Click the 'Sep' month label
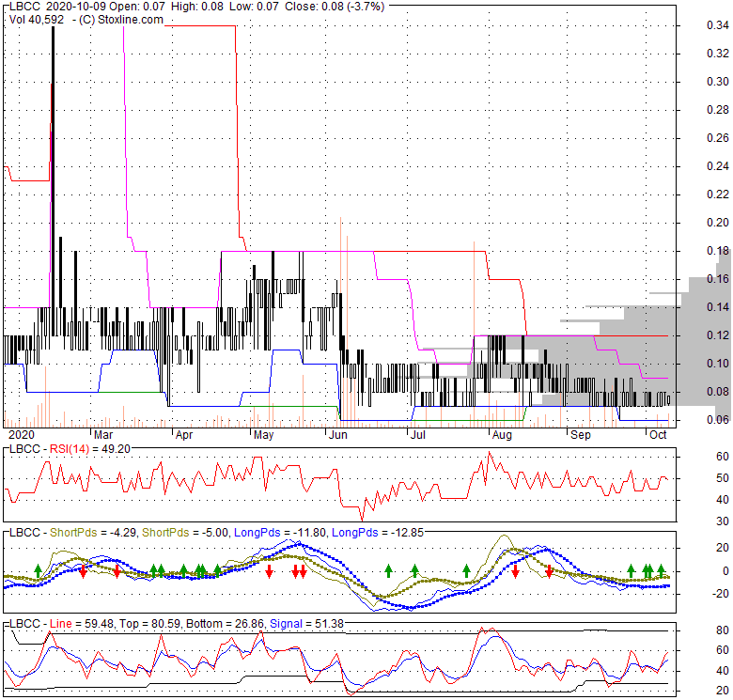The width and height of the screenshot is (733, 700). click(581, 435)
